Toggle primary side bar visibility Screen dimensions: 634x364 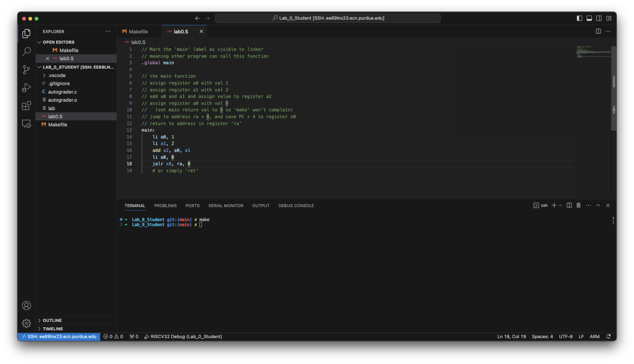tap(579, 18)
